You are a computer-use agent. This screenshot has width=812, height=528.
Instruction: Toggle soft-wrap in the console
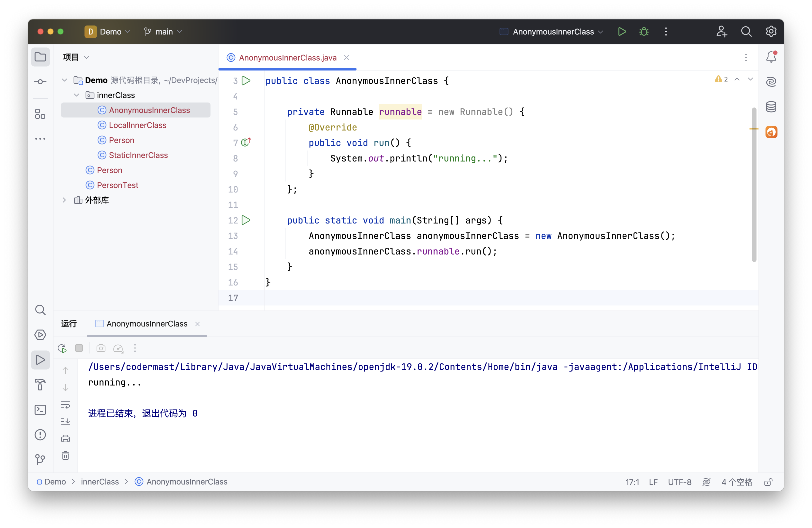pyautogui.click(x=65, y=405)
